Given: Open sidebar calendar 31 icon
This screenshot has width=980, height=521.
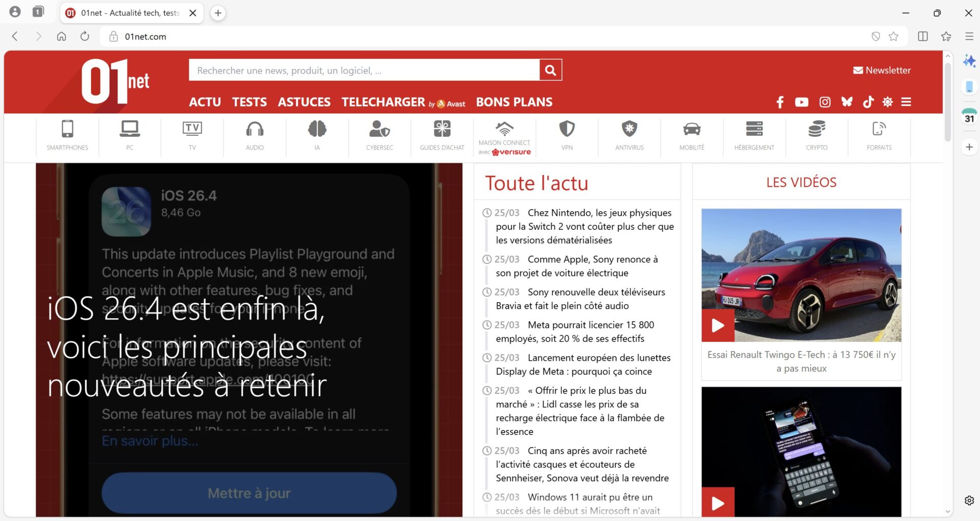Looking at the screenshot, I should [x=969, y=117].
